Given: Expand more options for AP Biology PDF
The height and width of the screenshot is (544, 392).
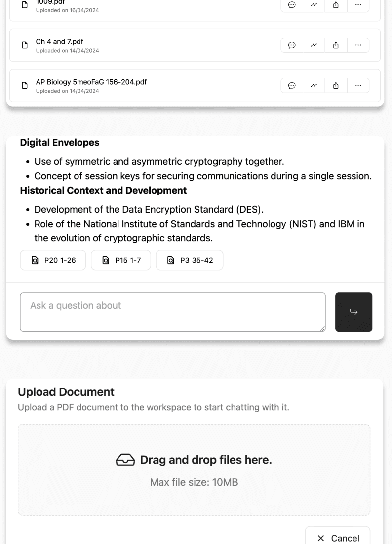Looking at the screenshot, I should click(x=358, y=85).
